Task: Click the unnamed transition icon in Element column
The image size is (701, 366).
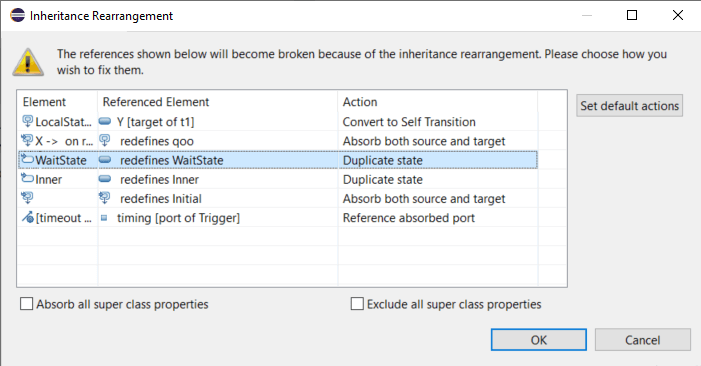Action: 27,198
